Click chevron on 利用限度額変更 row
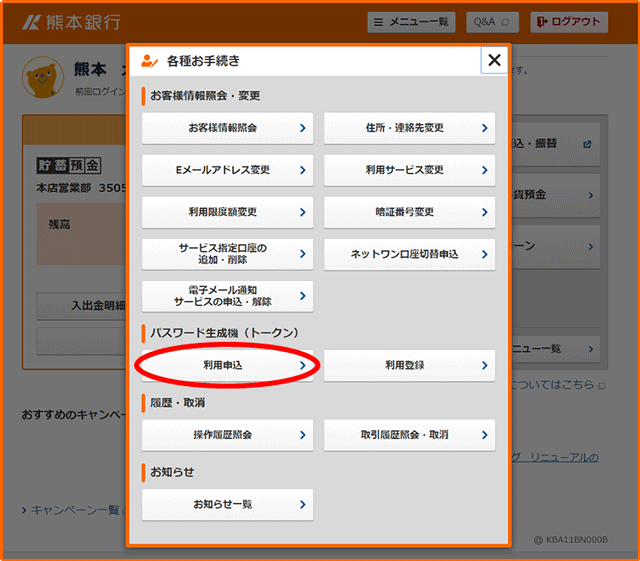 (302, 212)
